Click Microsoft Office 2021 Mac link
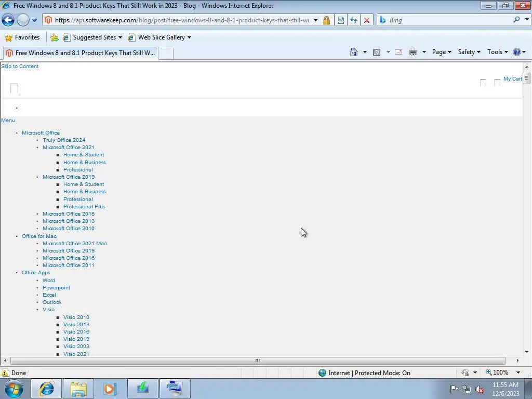This screenshot has width=532, height=399. pos(75,243)
